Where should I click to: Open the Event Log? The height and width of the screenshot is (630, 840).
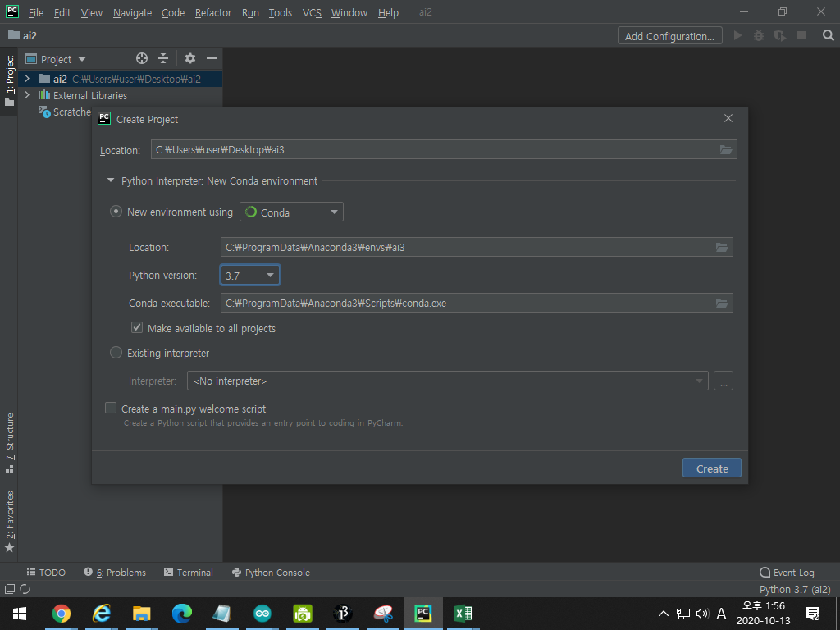click(787, 572)
